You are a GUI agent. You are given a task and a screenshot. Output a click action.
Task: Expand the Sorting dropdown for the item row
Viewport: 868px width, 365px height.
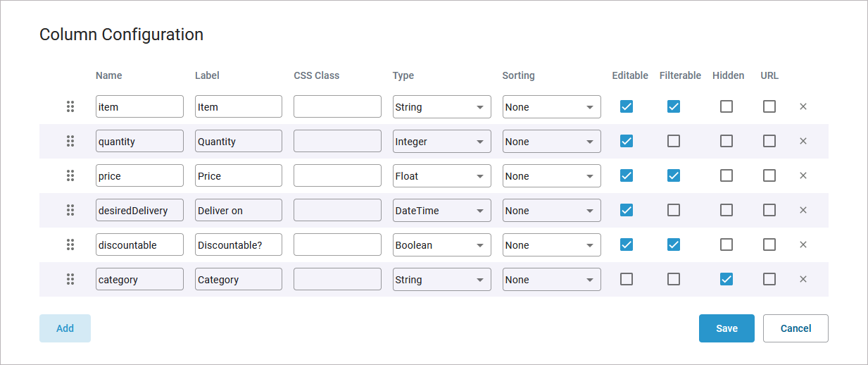coord(551,107)
